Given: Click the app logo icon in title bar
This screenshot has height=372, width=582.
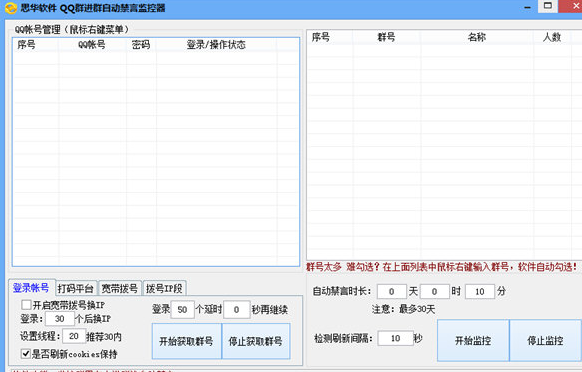Looking at the screenshot, I should (x=11, y=8).
